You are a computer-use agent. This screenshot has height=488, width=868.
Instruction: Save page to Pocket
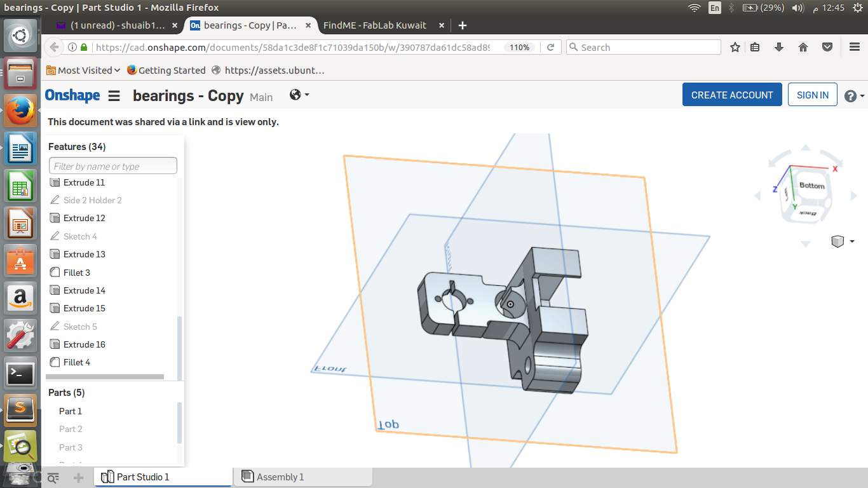point(827,47)
